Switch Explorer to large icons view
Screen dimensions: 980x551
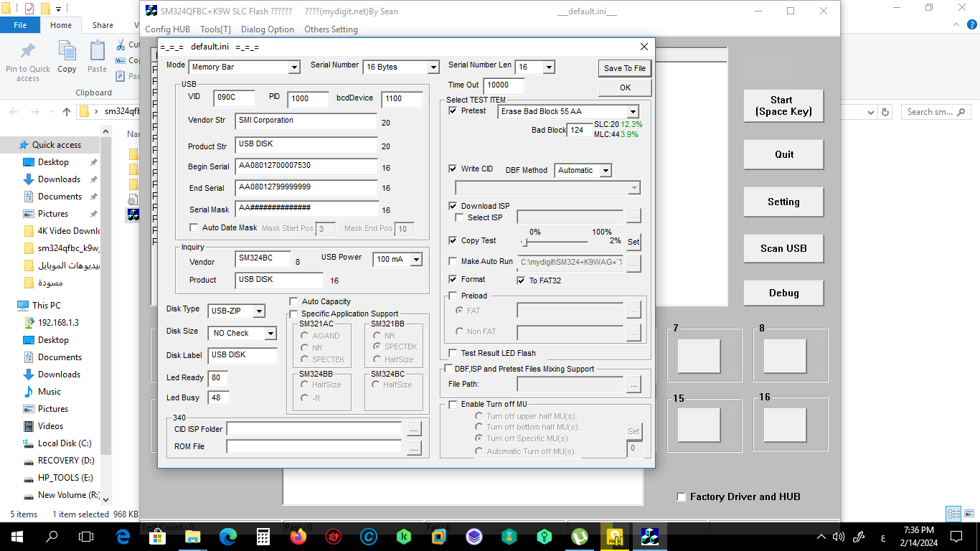[x=969, y=514]
